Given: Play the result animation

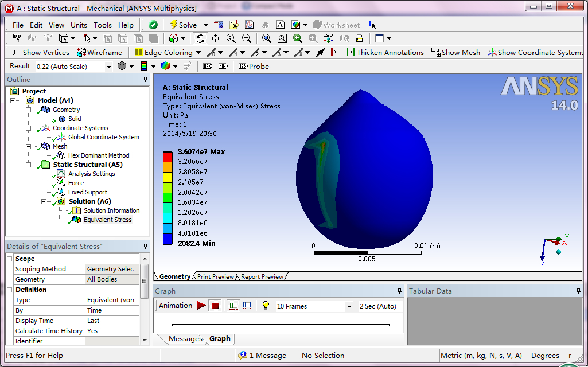Looking at the screenshot, I should pyautogui.click(x=201, y=306).
